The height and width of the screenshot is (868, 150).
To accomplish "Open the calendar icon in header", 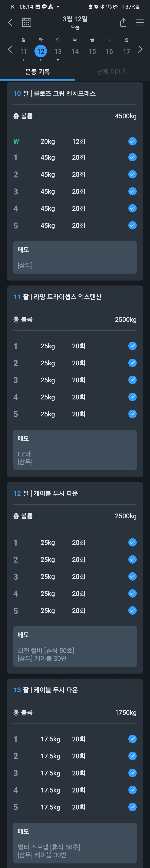I will (27, 23).
